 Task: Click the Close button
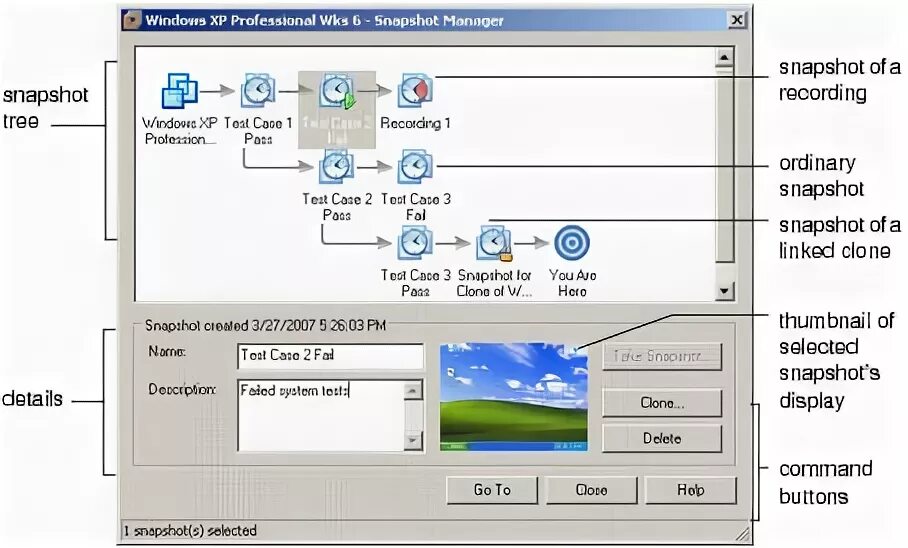(x=591, y=490)
